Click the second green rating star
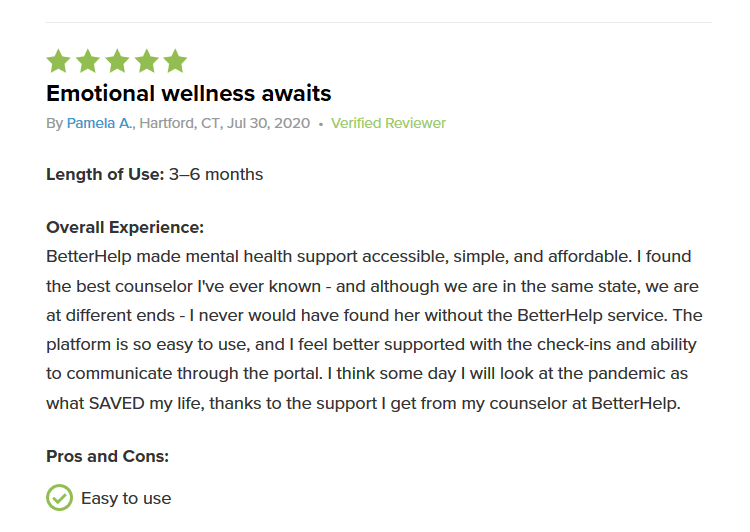 87,61
